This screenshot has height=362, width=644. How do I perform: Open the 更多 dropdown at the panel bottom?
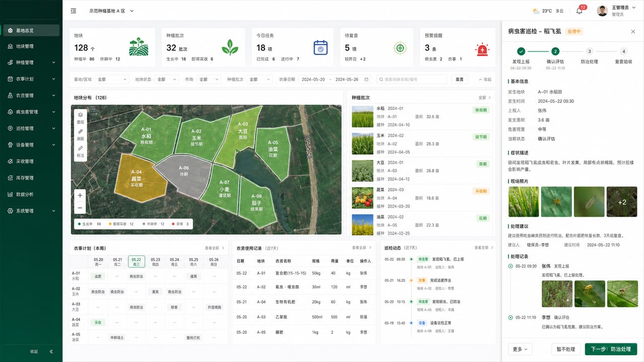click(x=520, y=349)
